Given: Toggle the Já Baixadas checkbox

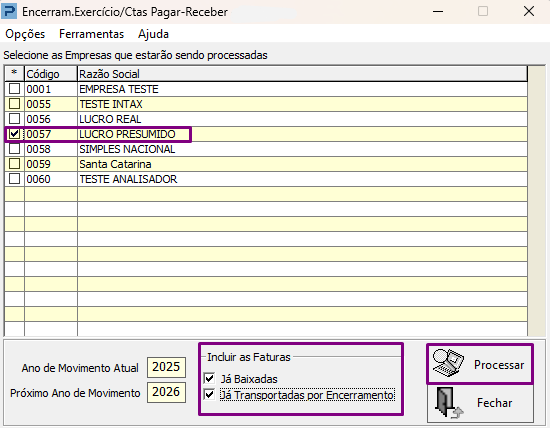Looking at the screenshot, I should [209, 379].
